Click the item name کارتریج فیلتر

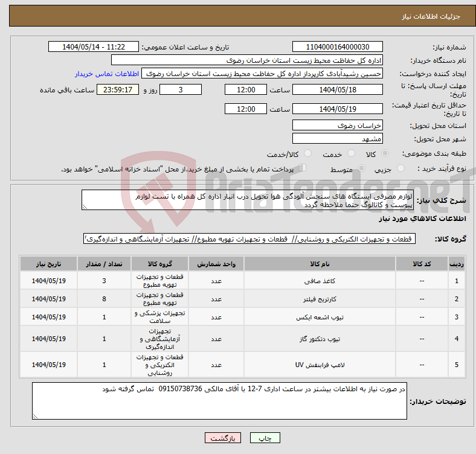coord(320,299)
